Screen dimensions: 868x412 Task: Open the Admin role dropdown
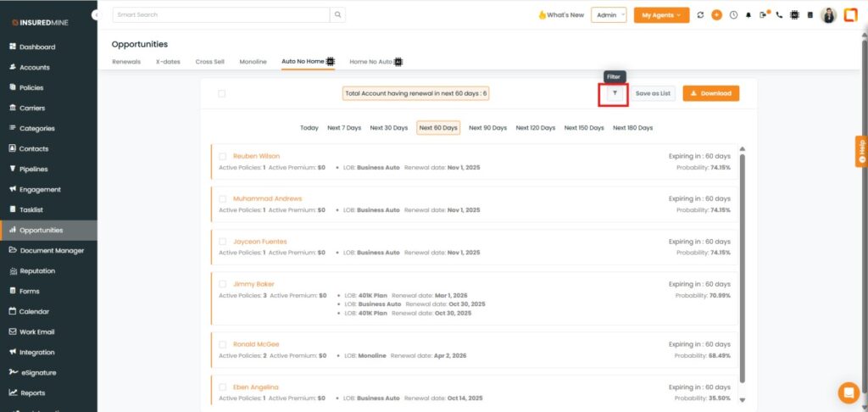pos(609,15)
